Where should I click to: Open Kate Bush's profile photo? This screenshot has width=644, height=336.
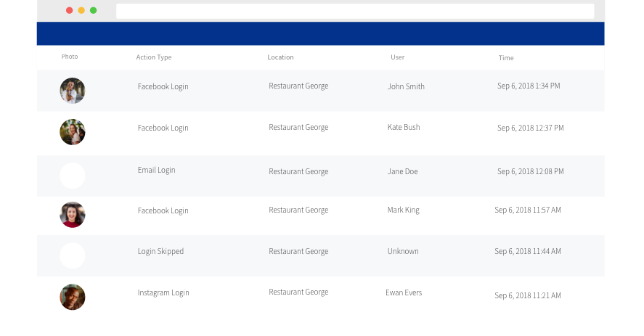(73, 132)
